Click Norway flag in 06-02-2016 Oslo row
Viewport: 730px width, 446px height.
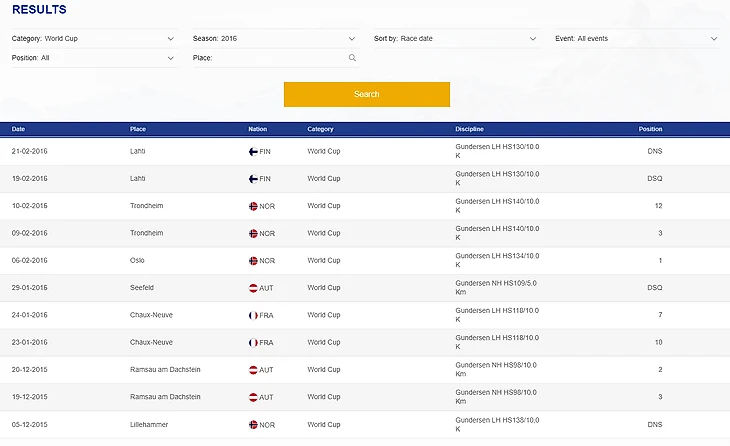pyautogui.click(x=253, y=261)
